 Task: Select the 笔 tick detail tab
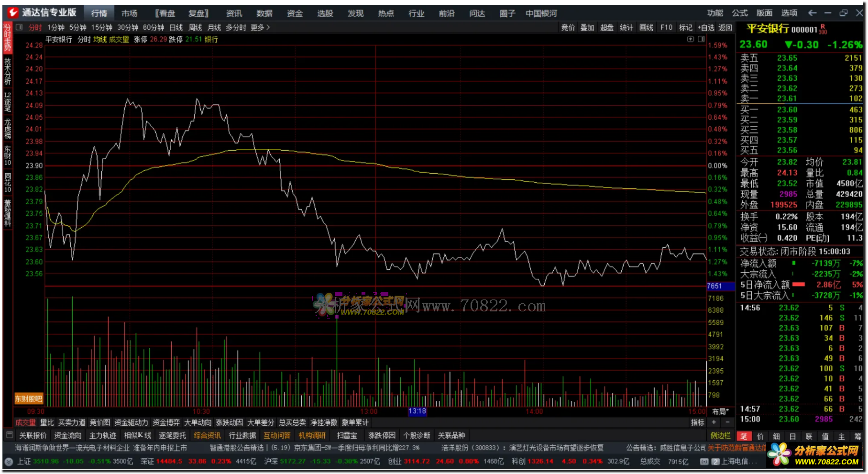pos(744,436)
